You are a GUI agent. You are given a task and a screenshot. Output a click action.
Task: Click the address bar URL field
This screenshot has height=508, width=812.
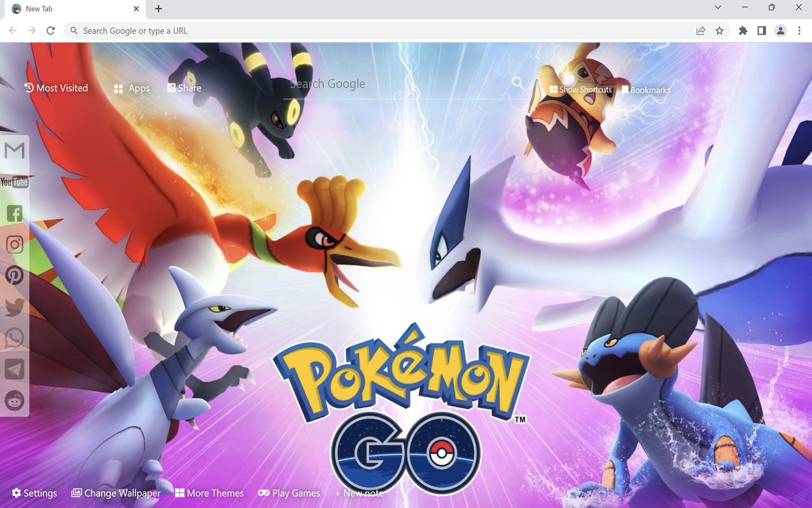click(381, 30)
